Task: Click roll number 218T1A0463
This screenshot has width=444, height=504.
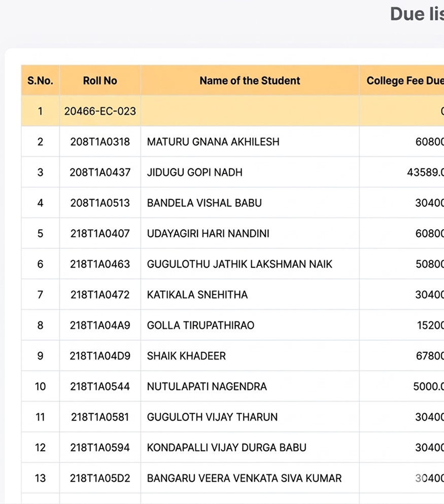Action: tap(100, 264)
